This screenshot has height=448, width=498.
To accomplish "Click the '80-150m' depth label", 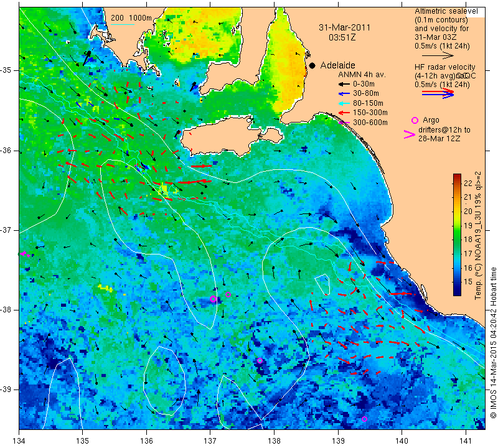I will tap(368, 103).
